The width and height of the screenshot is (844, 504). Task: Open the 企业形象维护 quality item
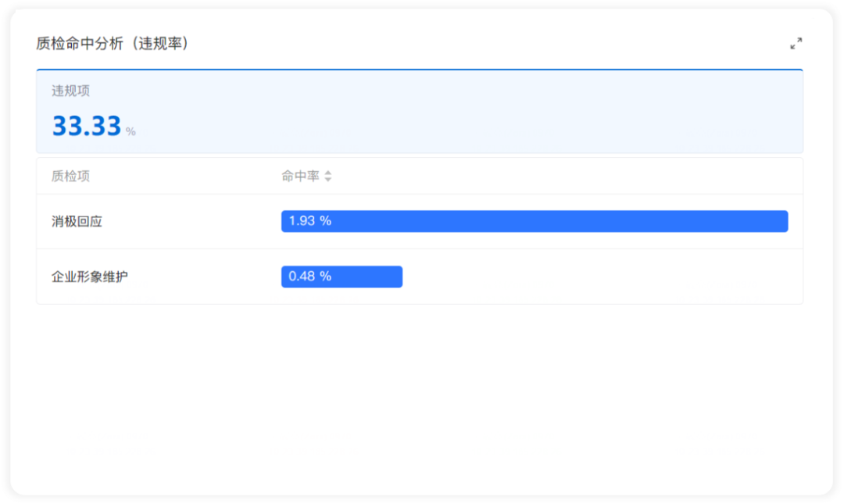pos(90,277)
